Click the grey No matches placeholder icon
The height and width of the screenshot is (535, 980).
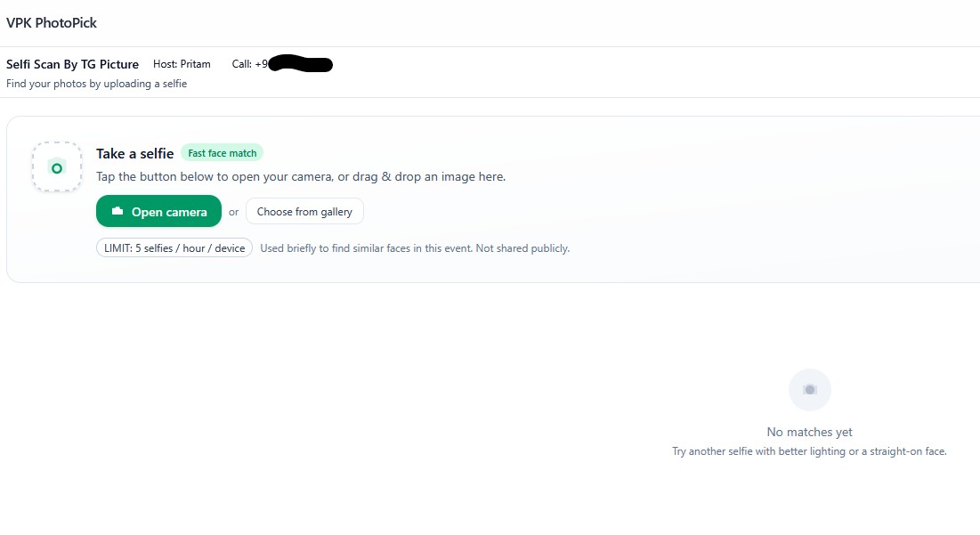click(809, 390)
